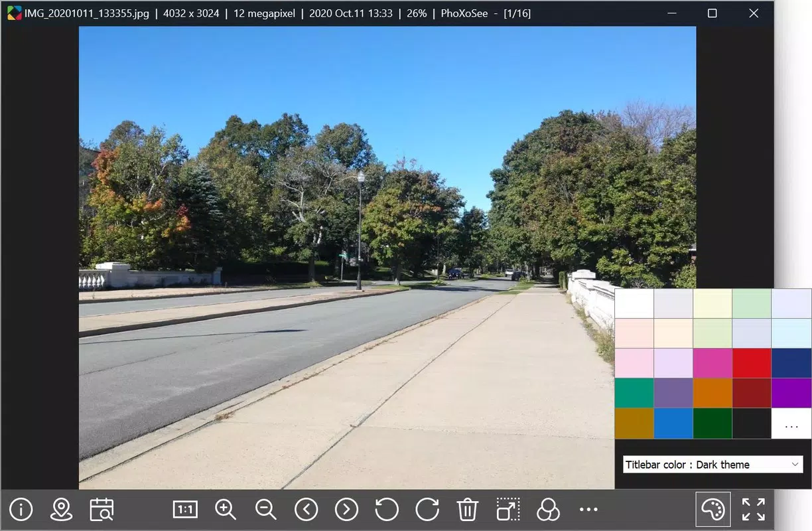Pick the white color swatch
Viewport: 812px width, 531px height.
[x=634, y=303]
